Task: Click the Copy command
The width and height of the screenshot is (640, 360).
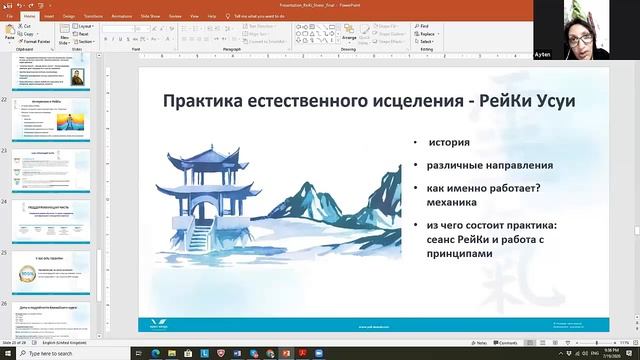Action: pos(26,34)
